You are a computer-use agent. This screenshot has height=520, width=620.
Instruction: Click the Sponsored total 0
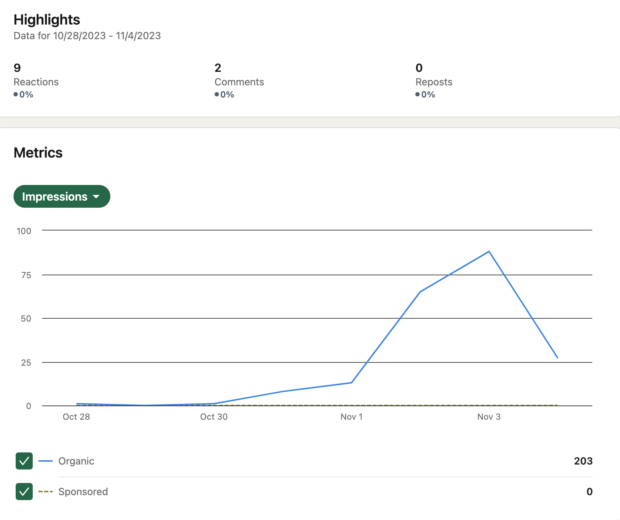(x=590, y=492)
